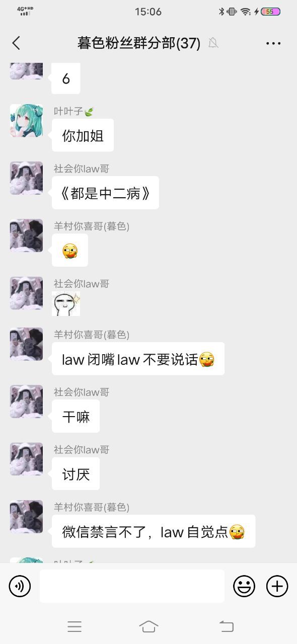
Task: Tap the message bubble saying 你加姐
Action: coord(83,135)
